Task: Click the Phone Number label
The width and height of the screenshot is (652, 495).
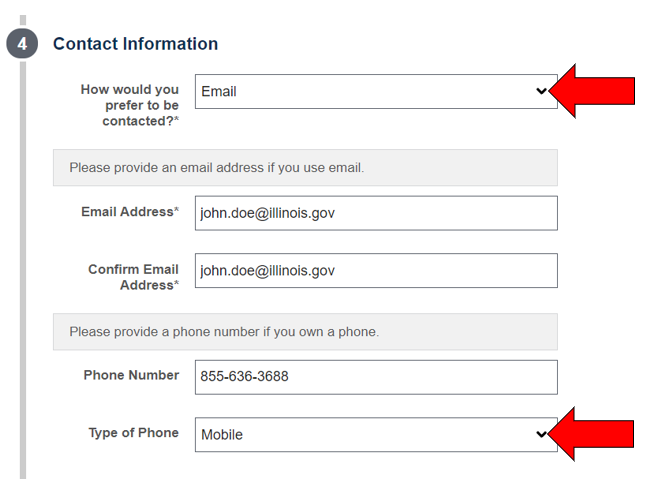Action: tap(131, 375)
